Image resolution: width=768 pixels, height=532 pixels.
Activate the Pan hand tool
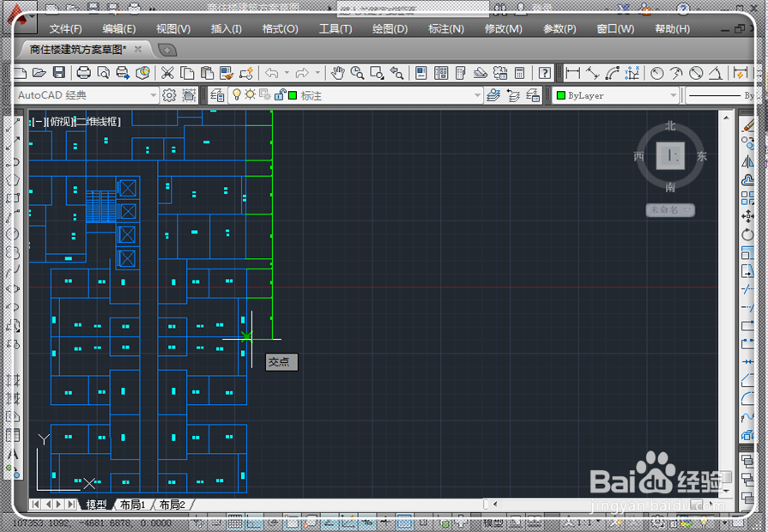[x=337, y=74]
